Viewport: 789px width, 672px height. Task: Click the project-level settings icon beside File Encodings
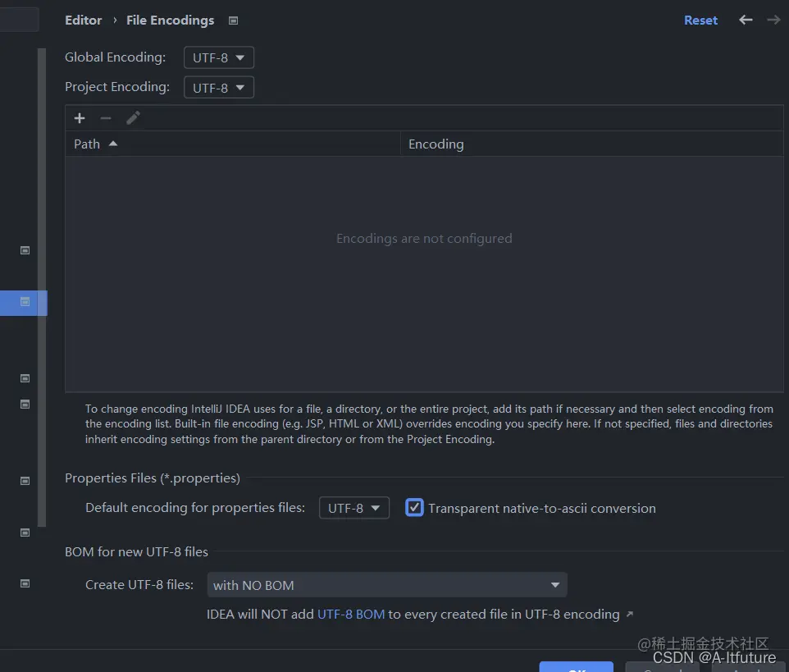click(x=233, y=21)
